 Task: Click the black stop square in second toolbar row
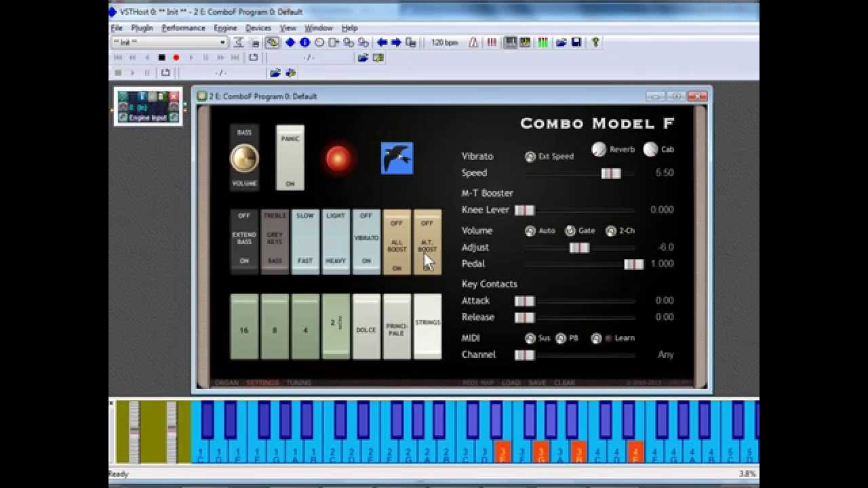tap(161, 58)
